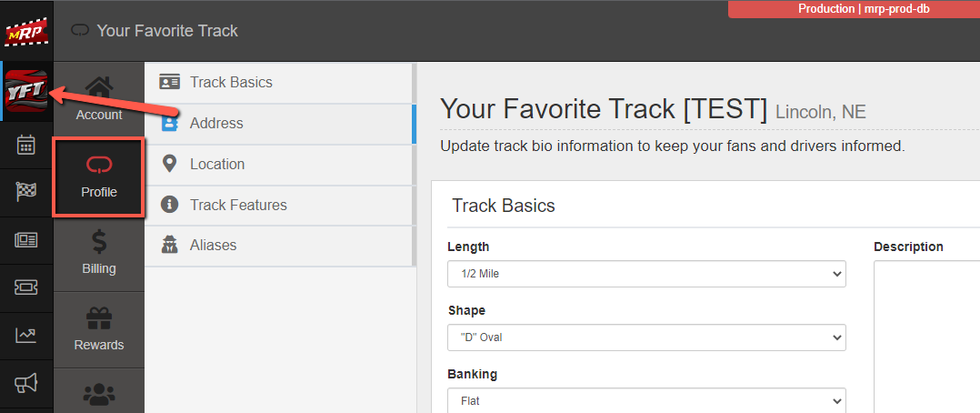
Task: Click the MRP logo icon
Action: tap(26, 31)
